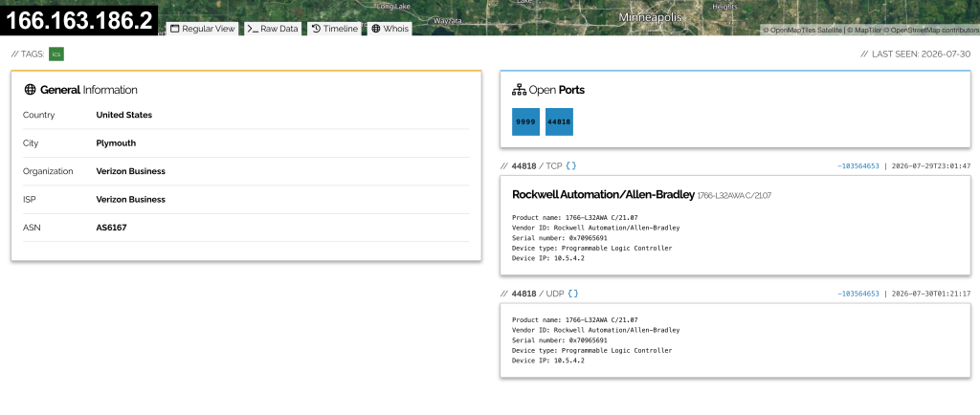Viewport: 980px width, 415px height.
Task: Open the Regular View tab
Action: (203, 29)
